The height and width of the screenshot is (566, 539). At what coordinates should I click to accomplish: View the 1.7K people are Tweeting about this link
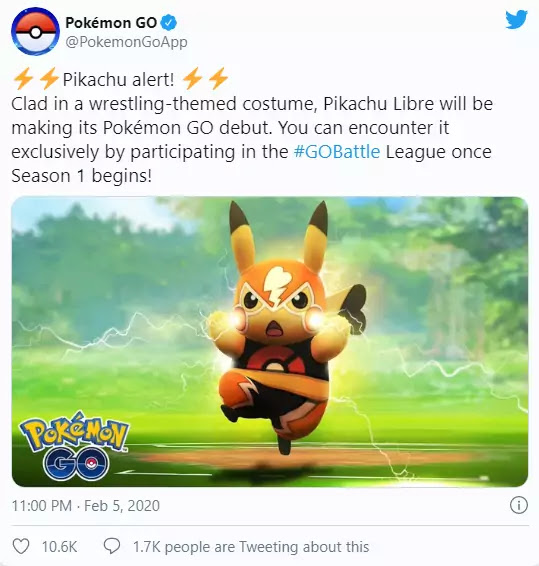[251, 547]
